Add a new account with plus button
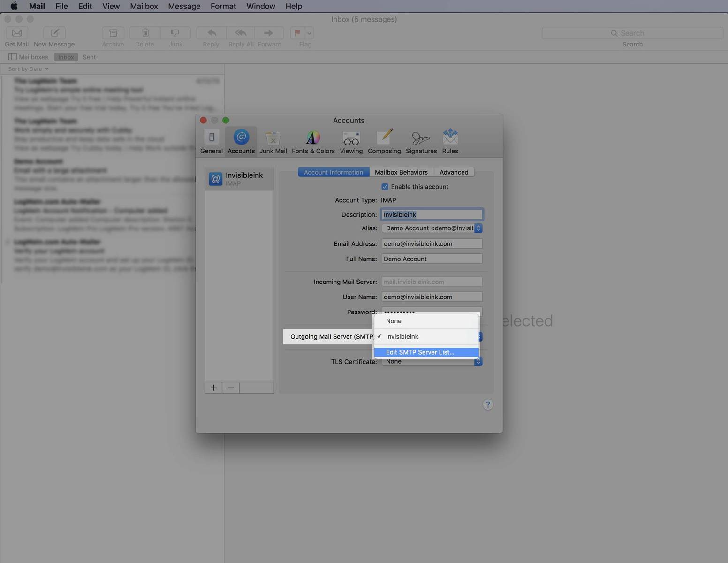Screen dimensions: 728x563 click(x=213, y=388)
